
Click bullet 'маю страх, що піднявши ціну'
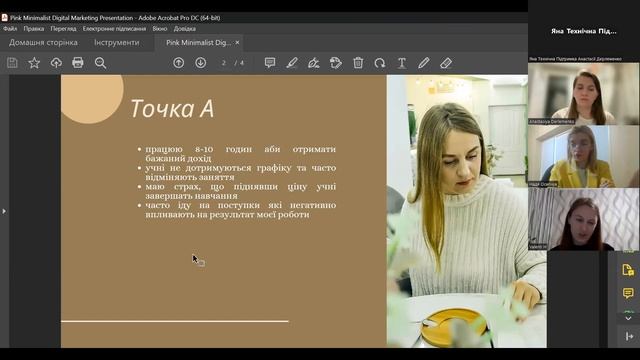[241, 191]
